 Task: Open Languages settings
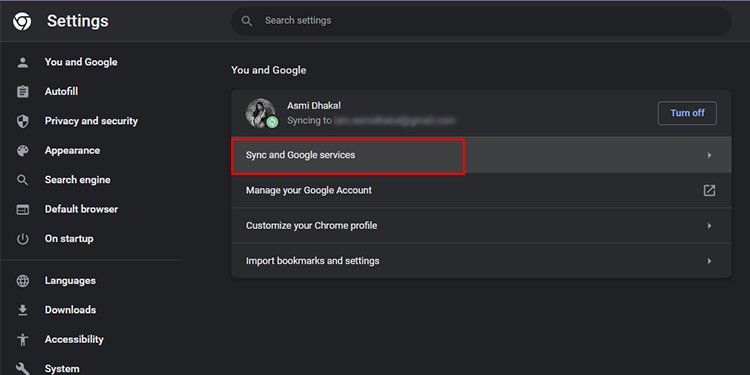coord(70,281)
